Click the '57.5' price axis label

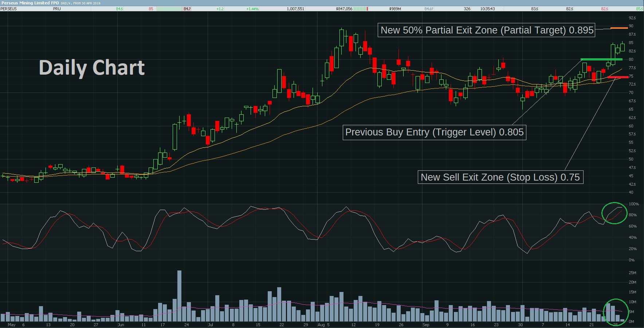click(632, 134)
